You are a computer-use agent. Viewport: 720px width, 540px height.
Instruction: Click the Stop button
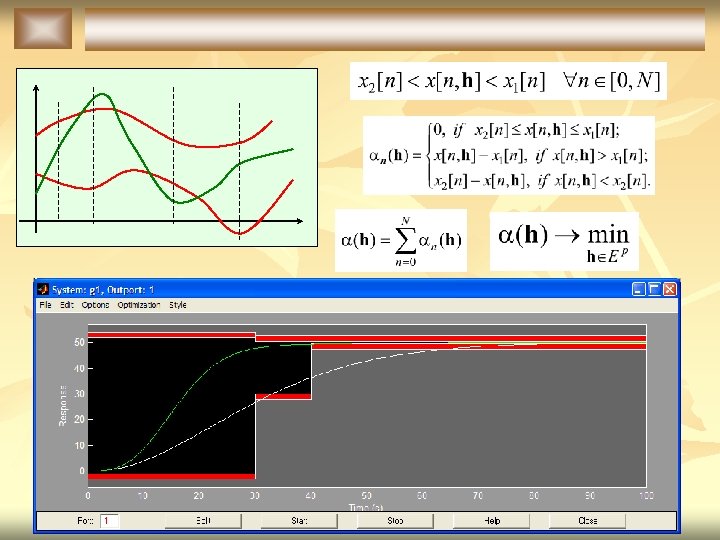[395, 521]
